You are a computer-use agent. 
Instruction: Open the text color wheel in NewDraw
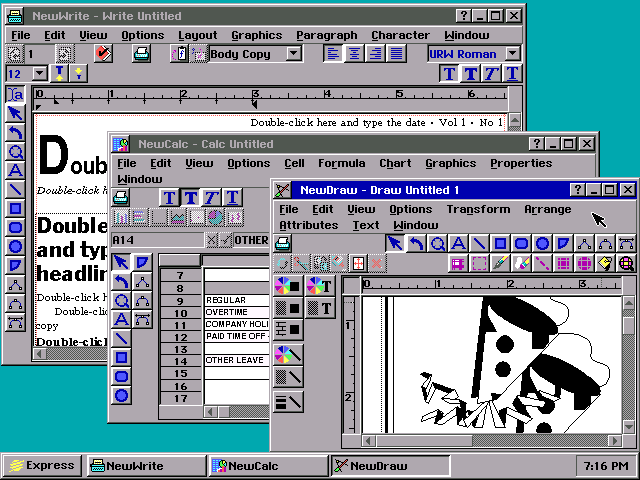pyautogui.click(x=320, y=286)
